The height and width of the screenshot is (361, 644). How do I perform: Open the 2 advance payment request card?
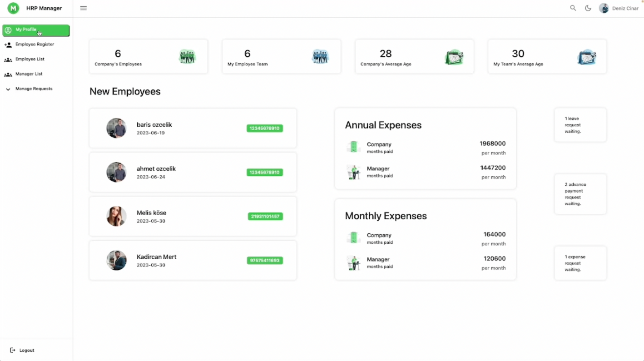coord(580,194)
